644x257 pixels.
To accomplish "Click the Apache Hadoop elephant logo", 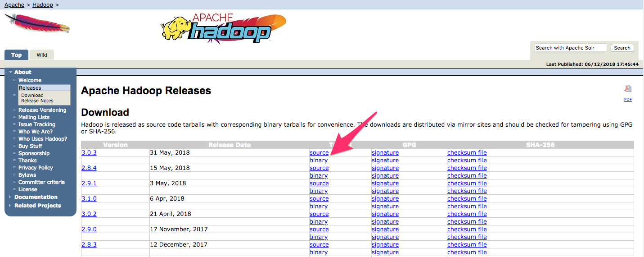I will pyautogui.click(x=223, y=28).
